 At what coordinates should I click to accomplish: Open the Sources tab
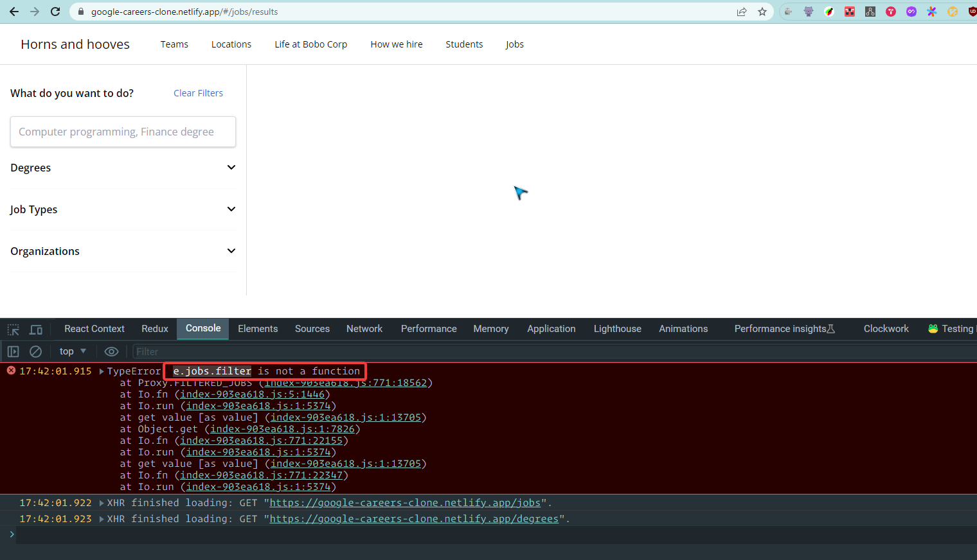(x=312, y=329)
